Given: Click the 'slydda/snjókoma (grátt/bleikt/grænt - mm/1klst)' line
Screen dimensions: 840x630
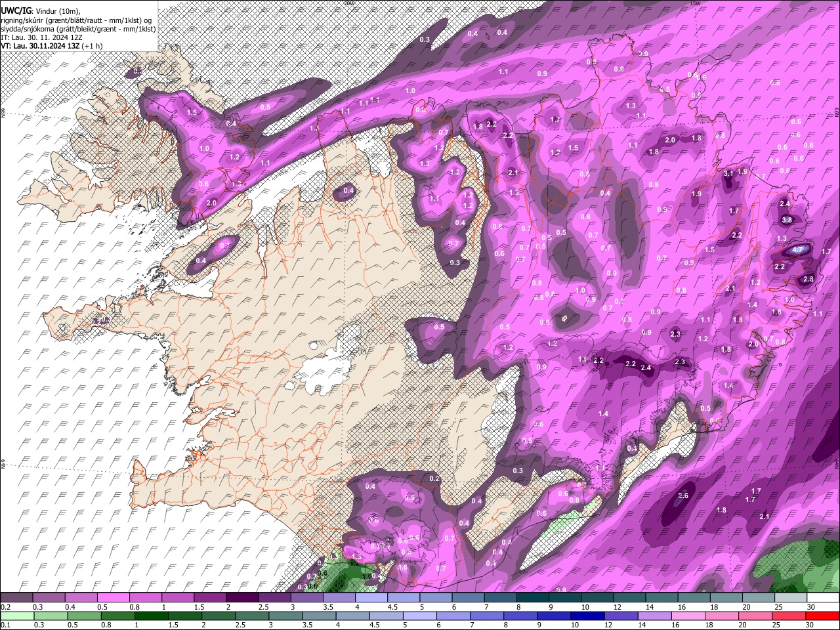Looking at the screenshot, I should click(78, 30).
